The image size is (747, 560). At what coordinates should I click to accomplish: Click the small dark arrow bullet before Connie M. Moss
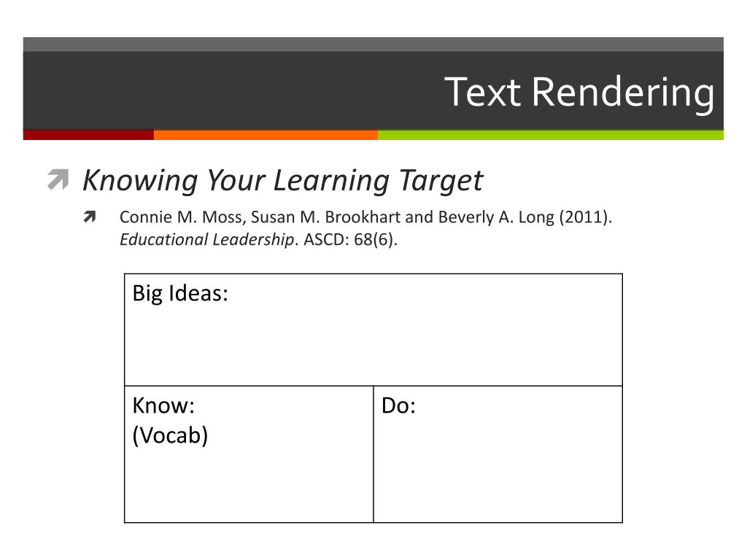coord(89,217)
